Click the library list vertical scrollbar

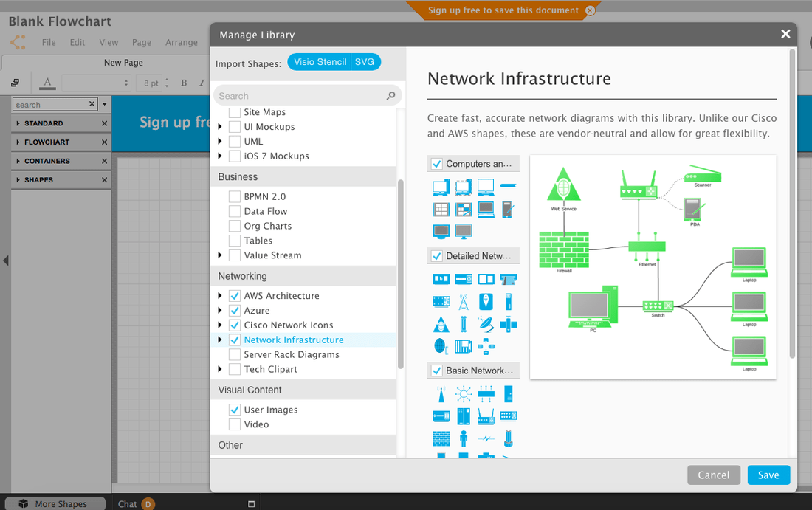(400, 274)
